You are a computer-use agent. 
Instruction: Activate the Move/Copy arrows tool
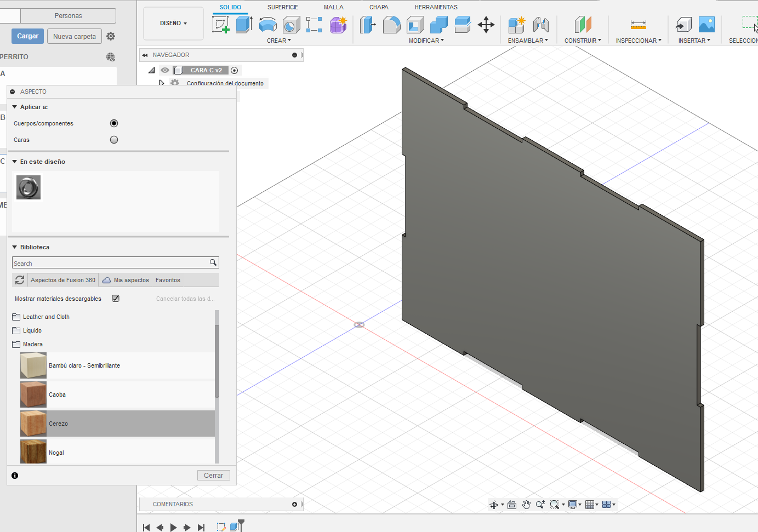point(486,25)
